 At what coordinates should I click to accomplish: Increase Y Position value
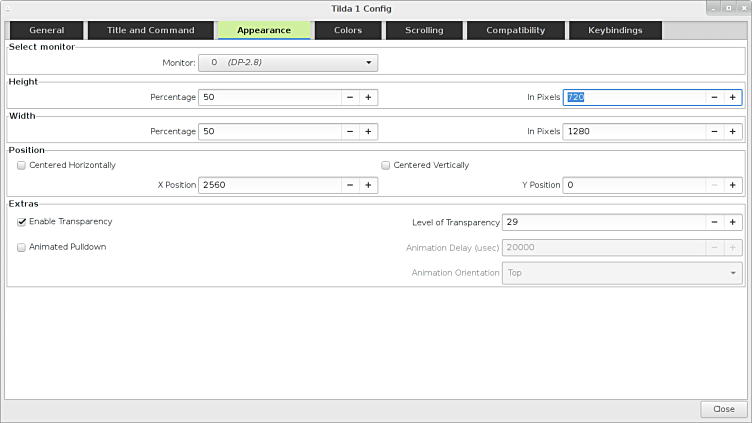[x=732, y=185]
